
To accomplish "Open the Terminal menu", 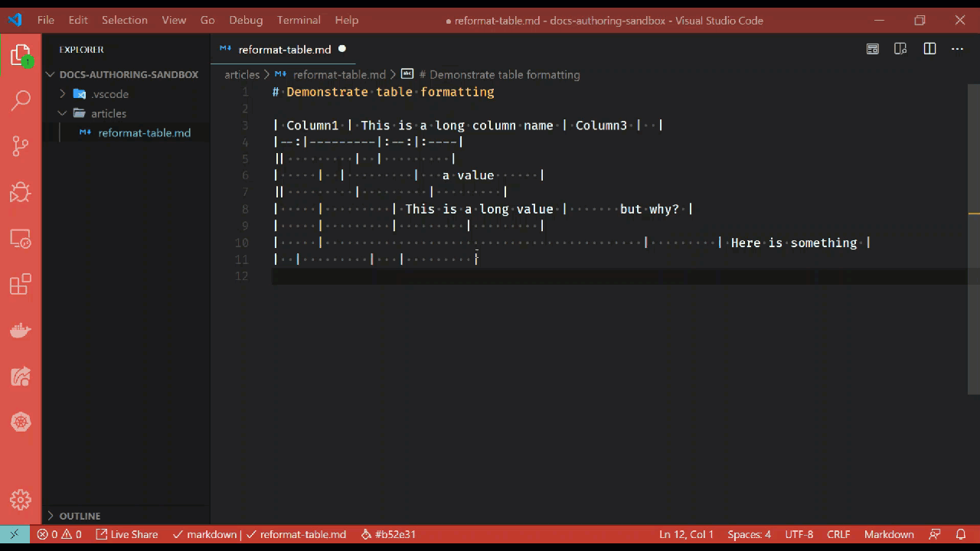I will pos(299,20).
